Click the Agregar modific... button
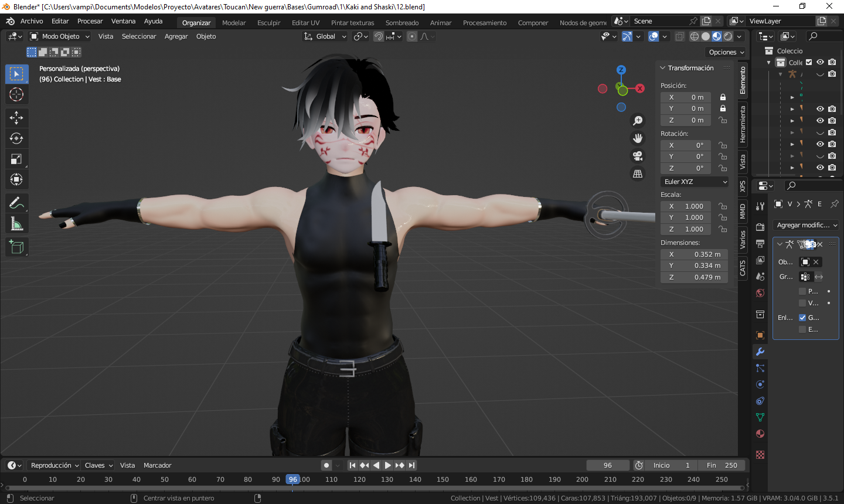This screenshot has width=844, height=504. coord(806,225)
